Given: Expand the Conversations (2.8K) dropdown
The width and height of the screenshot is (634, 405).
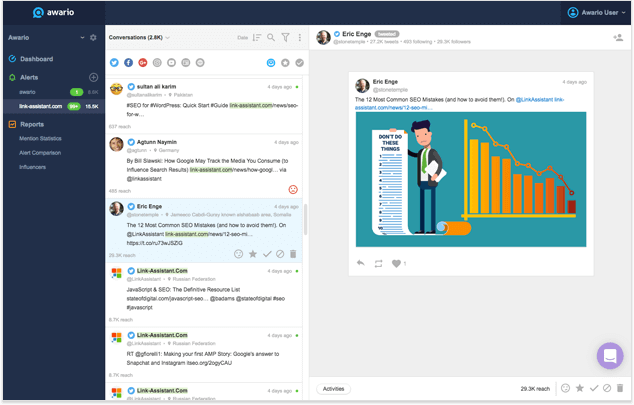Looking at the screenshot, I should pyautogui.click(x=139, y=38).
